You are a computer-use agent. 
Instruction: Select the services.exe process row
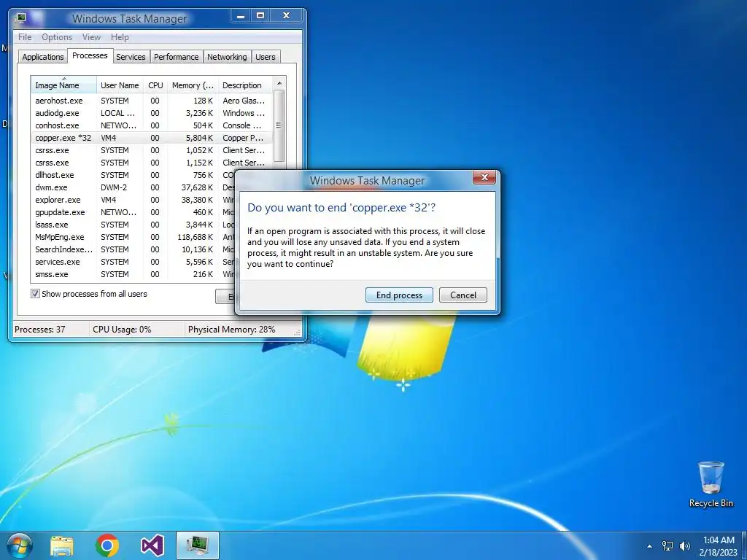(133, 262)
